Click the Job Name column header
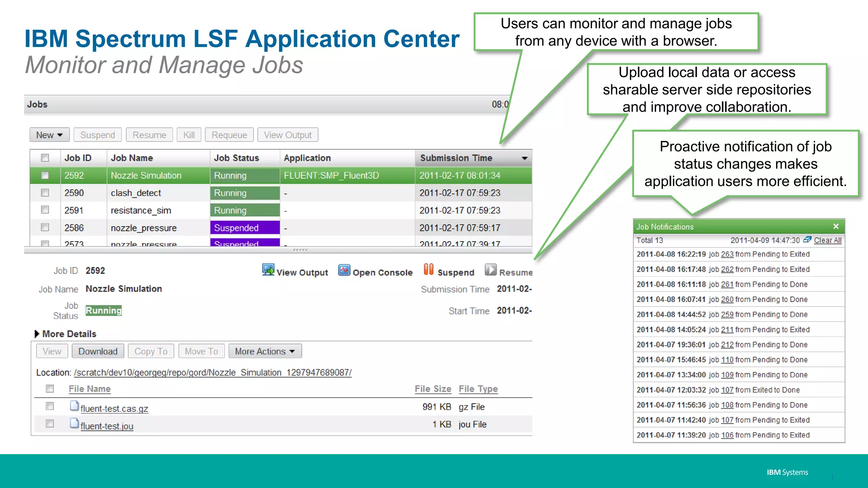The image size is (868, 488). [x=158, y=158]
